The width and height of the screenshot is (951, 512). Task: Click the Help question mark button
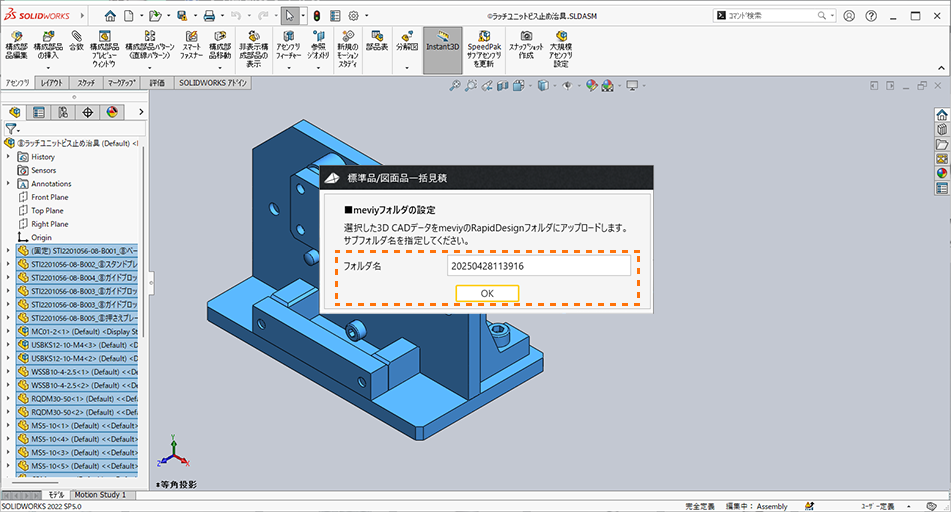pos(871,16)
